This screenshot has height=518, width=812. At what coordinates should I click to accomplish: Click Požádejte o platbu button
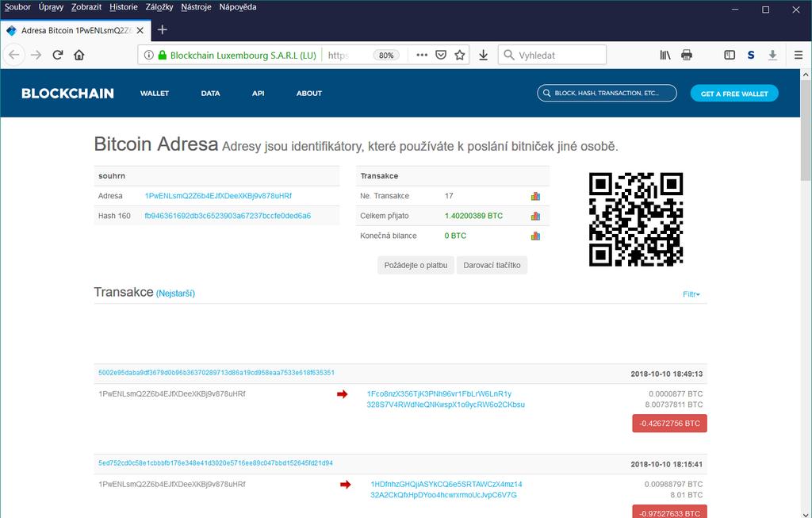pyautogui.click(x=416, y=265)
